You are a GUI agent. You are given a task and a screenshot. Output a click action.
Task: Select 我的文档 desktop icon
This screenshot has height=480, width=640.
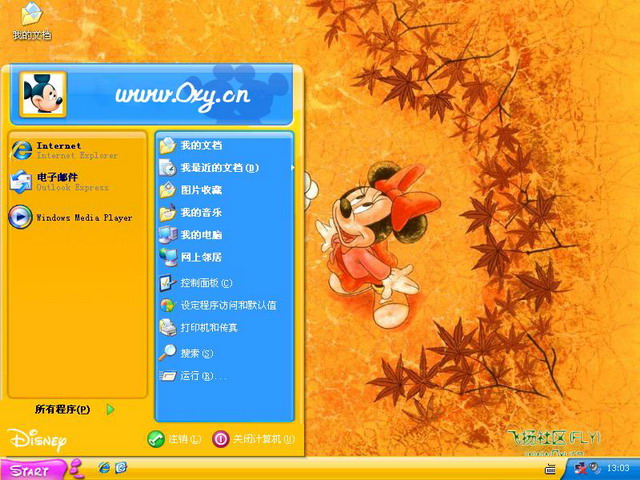[32, 22]
